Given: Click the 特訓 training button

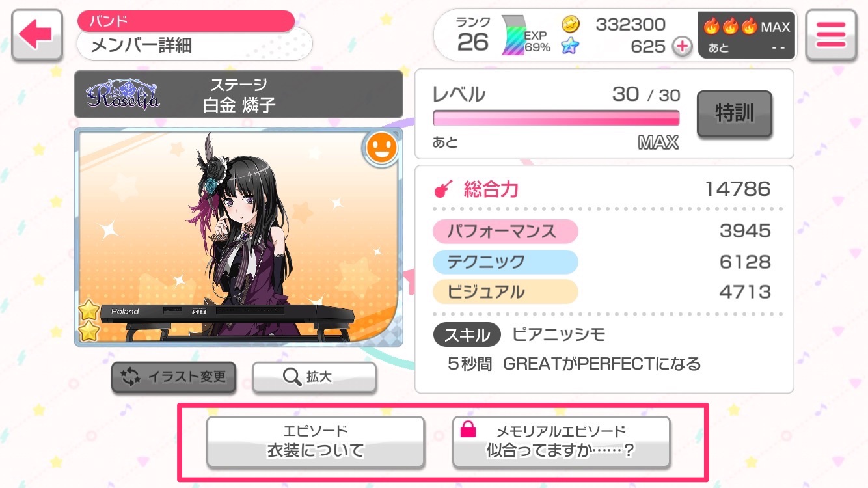Looking at the screenshot, I should tap(734, 114).
